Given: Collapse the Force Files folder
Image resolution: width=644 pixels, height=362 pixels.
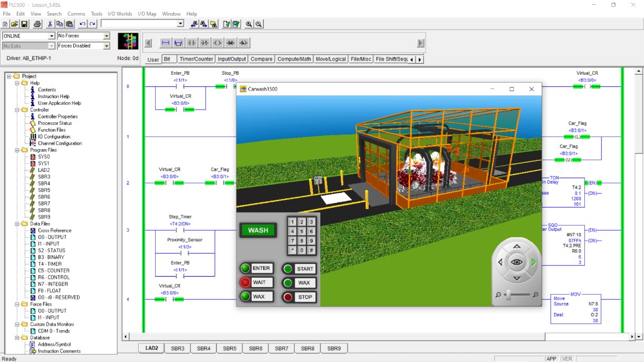Looking at the screenshot, I should [x=17, y=304].
